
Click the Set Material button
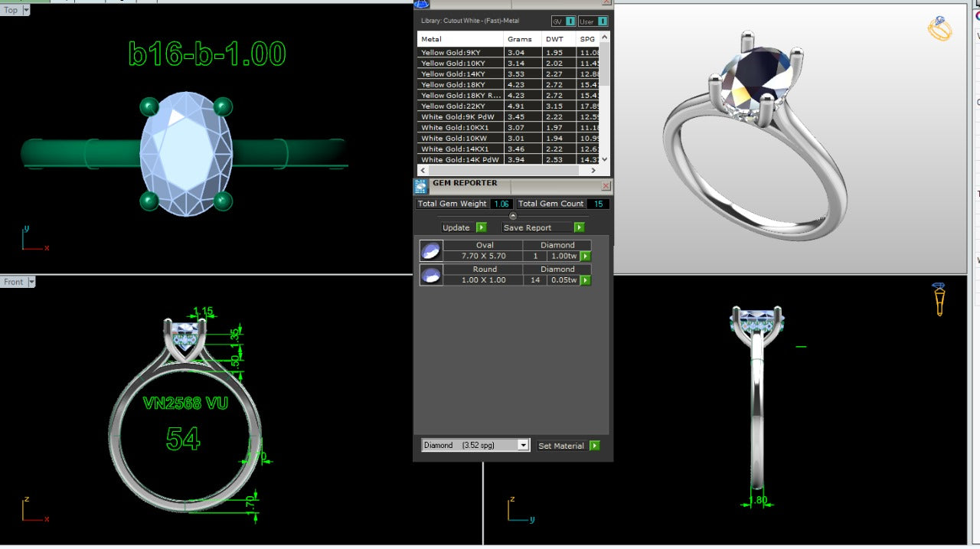pyautogui.click(x=561, y=446)
